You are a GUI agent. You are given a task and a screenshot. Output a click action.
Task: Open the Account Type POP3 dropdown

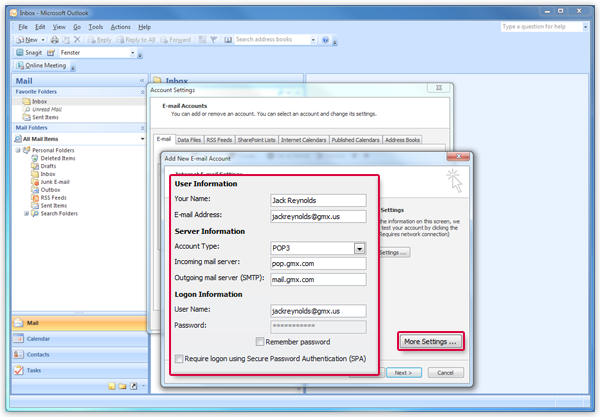[359, 249]
